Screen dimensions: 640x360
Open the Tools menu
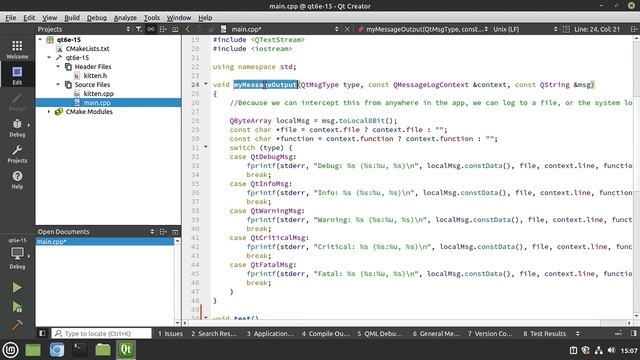coord(151,18)
